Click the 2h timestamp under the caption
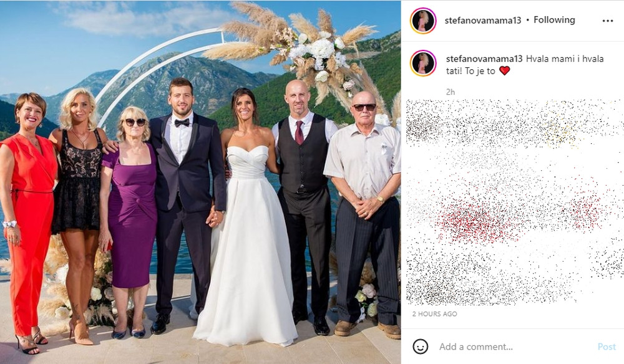 (x=450, y=92)
